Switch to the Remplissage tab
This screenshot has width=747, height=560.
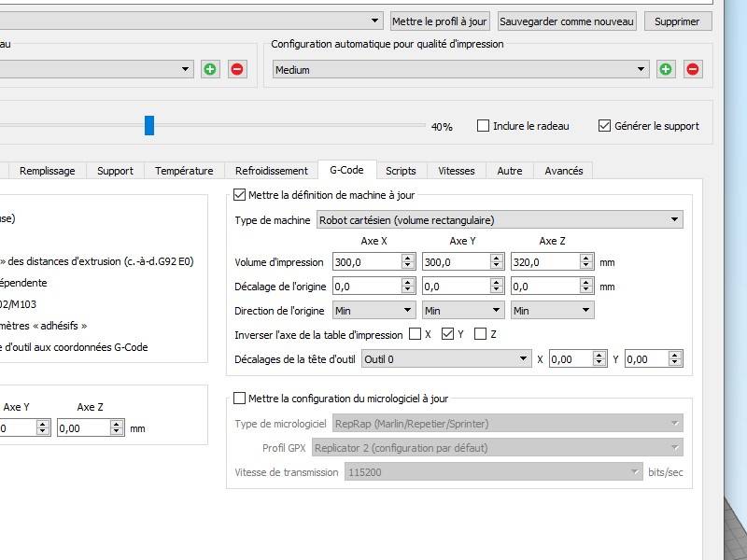pyautogui.click(x=48, y=171)
